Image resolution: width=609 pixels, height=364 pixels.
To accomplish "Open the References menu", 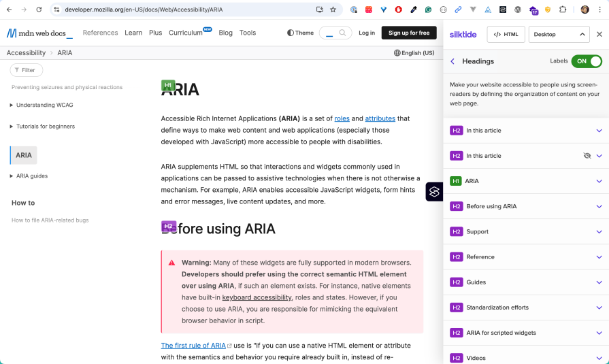I will click(x=100, y=33).
